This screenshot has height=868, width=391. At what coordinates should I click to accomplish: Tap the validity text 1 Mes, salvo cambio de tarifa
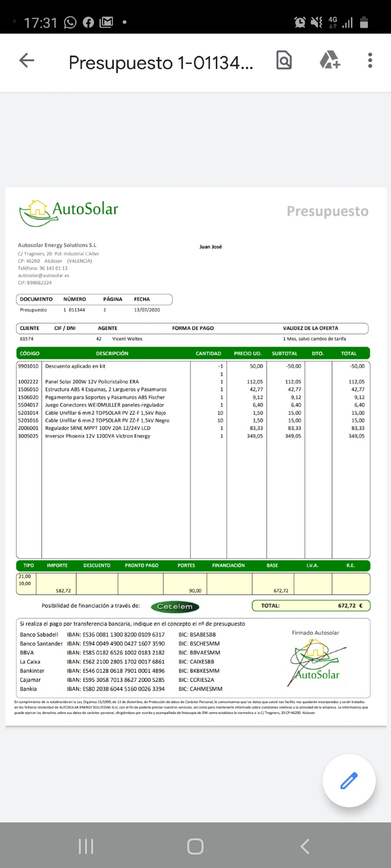pos(315,339)
